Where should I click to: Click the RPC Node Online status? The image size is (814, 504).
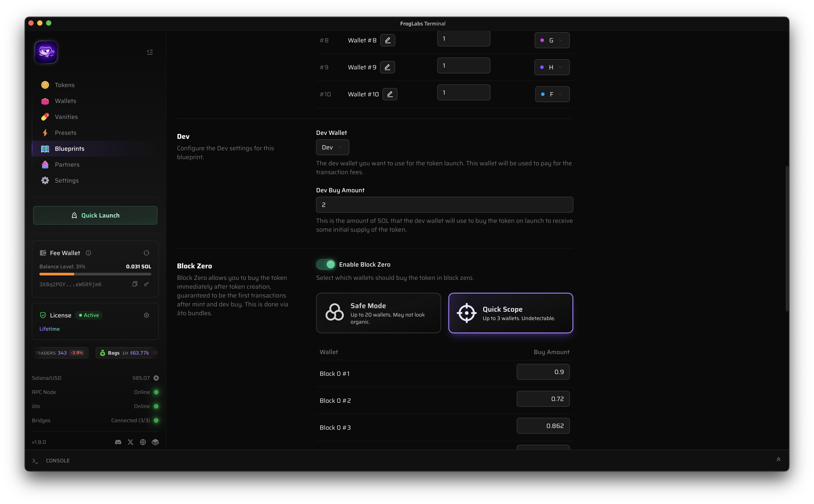[x=146, y=392]
